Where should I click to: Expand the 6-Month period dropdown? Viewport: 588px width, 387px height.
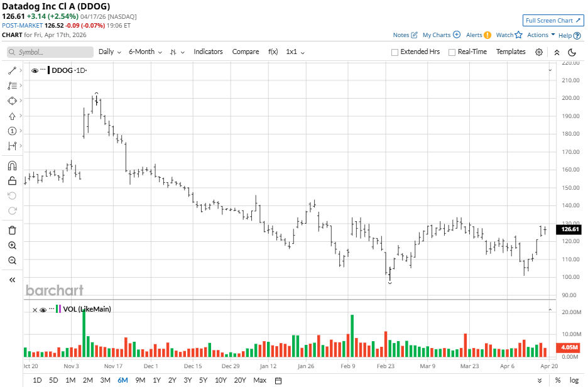pyautogui.click(x=145, y=52)
